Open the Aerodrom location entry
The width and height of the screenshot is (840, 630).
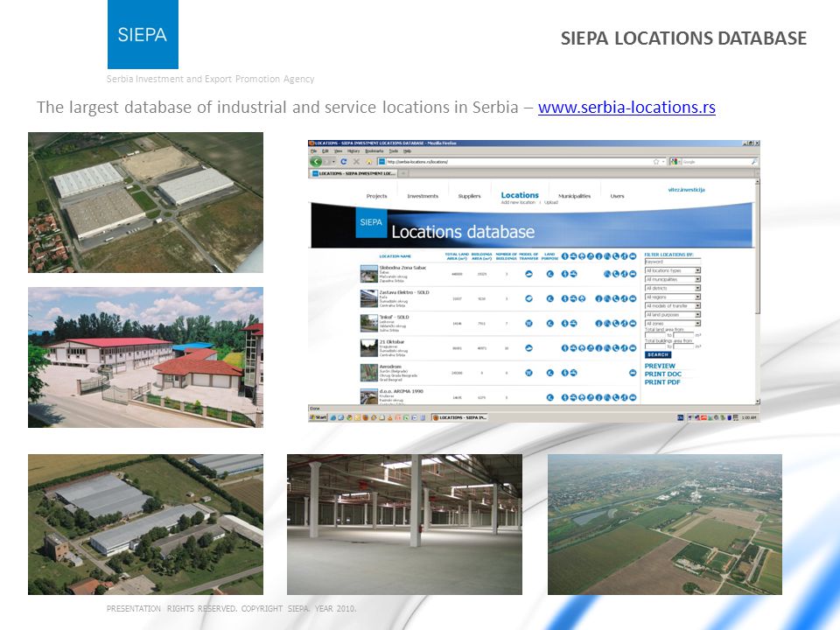[x=390, y=367]
